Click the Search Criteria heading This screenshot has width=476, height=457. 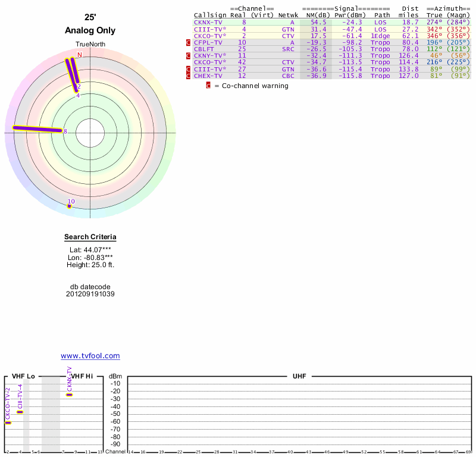tap(90, 237)
